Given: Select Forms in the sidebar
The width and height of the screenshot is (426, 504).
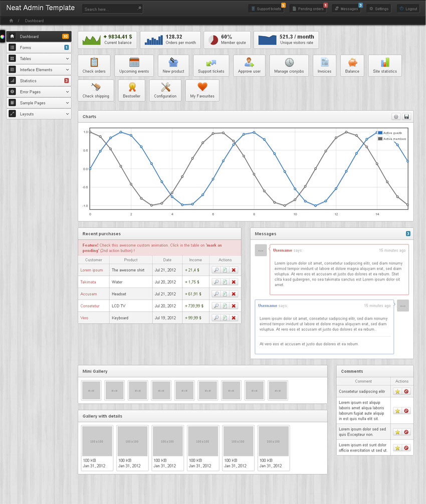Looking at the screenshot, I should (39, 48).
